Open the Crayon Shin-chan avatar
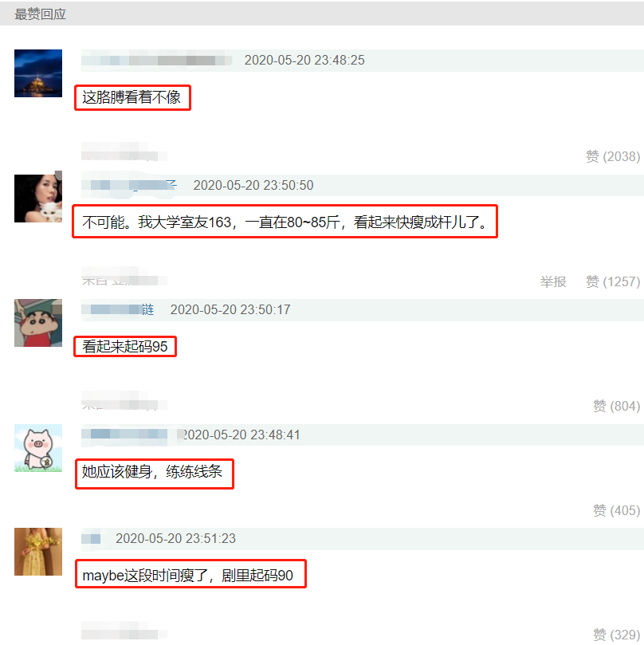 (x=38, y=323)
